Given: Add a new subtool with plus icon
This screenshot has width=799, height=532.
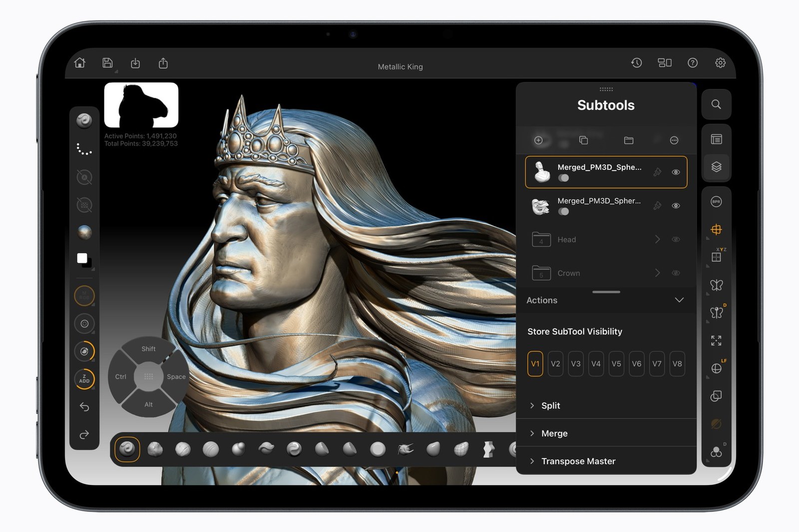Looking at the screenshot, I should click(538, 140).
